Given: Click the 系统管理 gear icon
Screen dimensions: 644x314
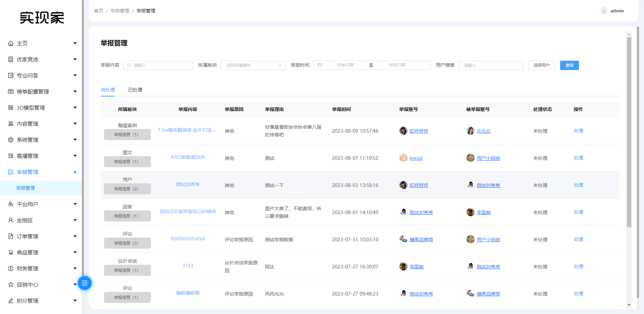Looking at the screenshot, I should (x=11, y=140).
